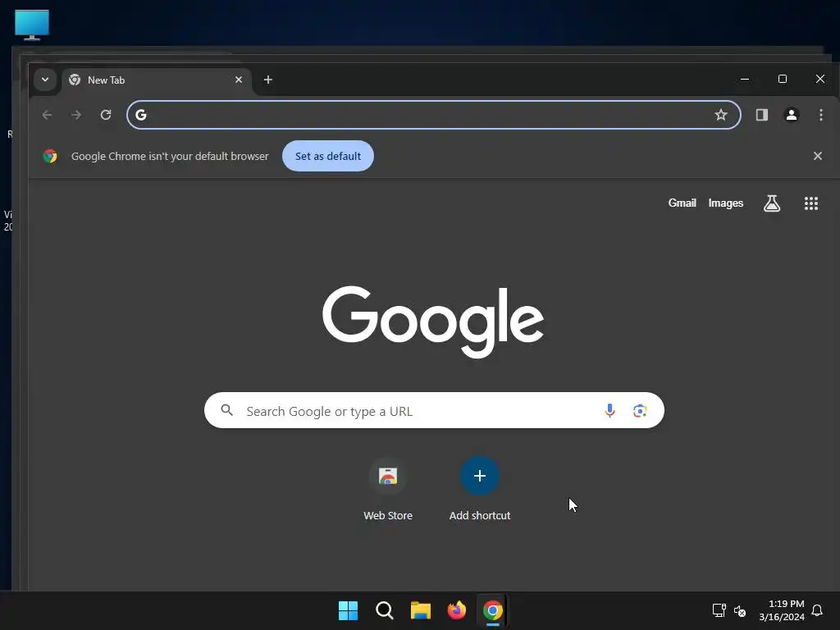Click Chrome icon in taskbar
Image resolution: width=840 pixels, height=630 pixels.
[493, 610]
